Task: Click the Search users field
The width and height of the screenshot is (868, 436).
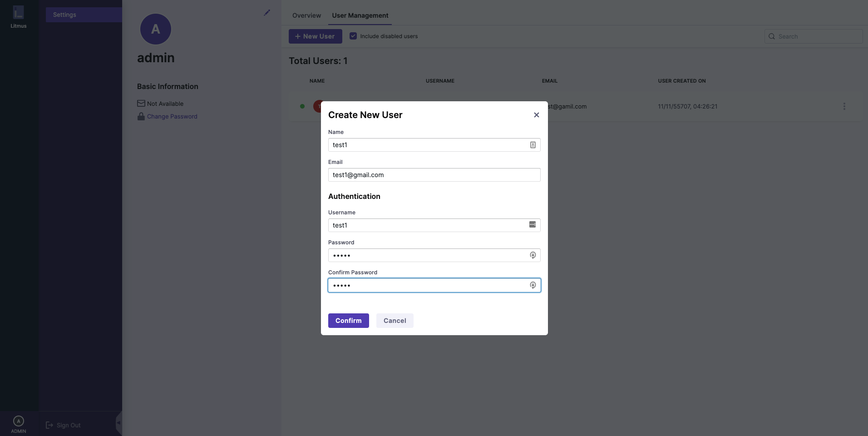Action: [x=817, y=36]
